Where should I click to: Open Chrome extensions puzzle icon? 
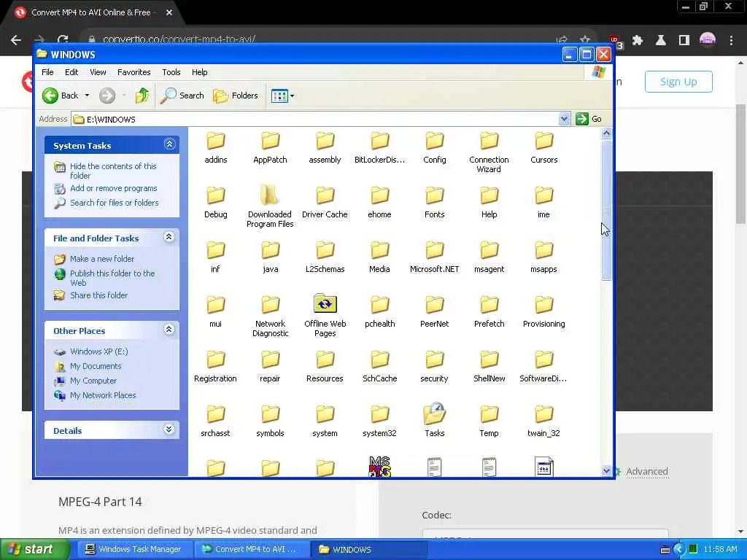click(x=637, y=41)
